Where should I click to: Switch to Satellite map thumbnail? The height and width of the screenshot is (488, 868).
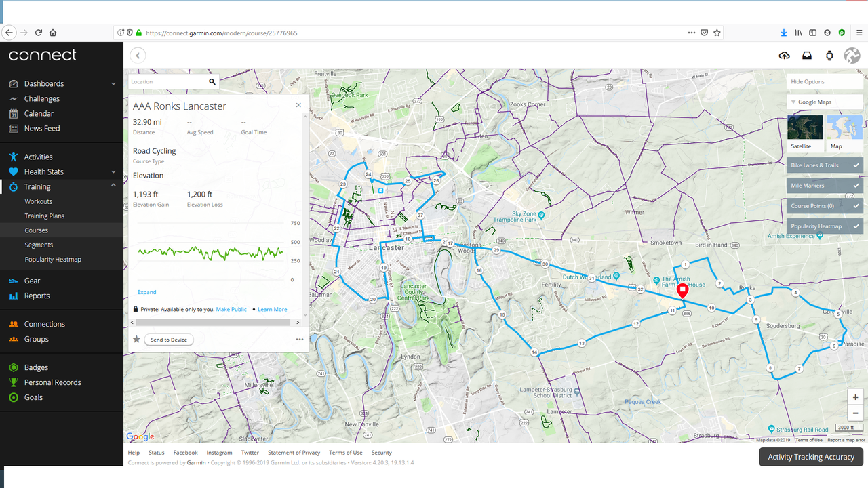(806, 133)
